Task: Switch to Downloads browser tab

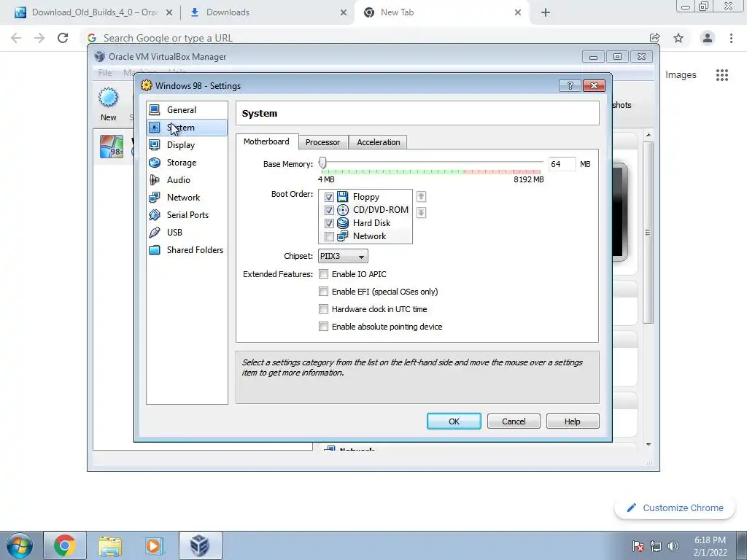Action: [268, 12]
